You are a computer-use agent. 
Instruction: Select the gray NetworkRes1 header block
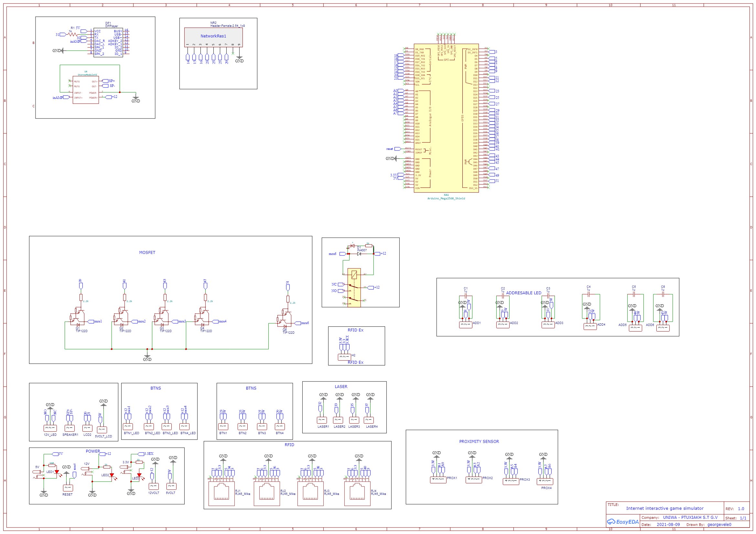(213, 37)
